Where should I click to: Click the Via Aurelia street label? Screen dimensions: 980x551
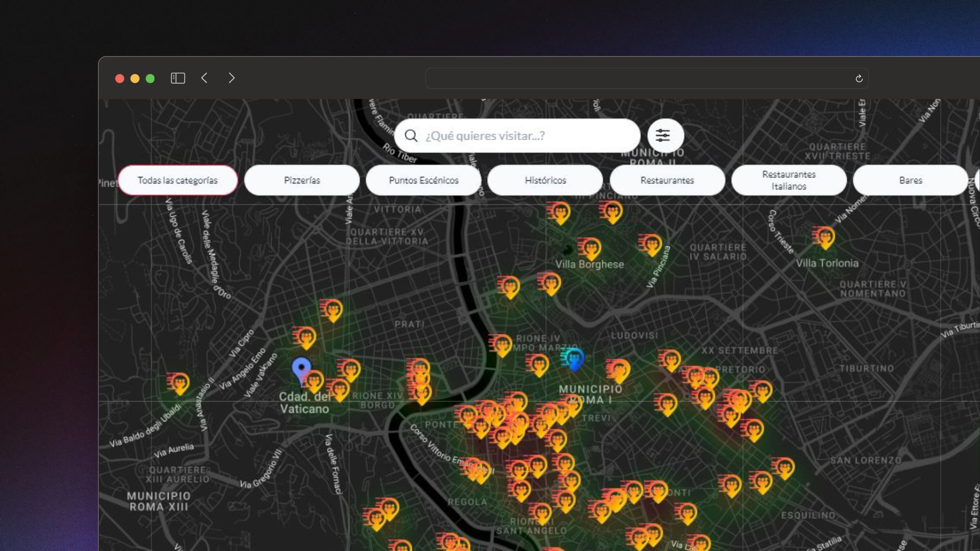[174, 451]
